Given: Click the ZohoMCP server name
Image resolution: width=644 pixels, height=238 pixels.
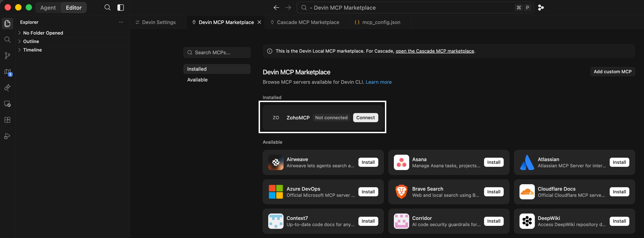Looking at the screenshot, I should [x=298, y=117].
